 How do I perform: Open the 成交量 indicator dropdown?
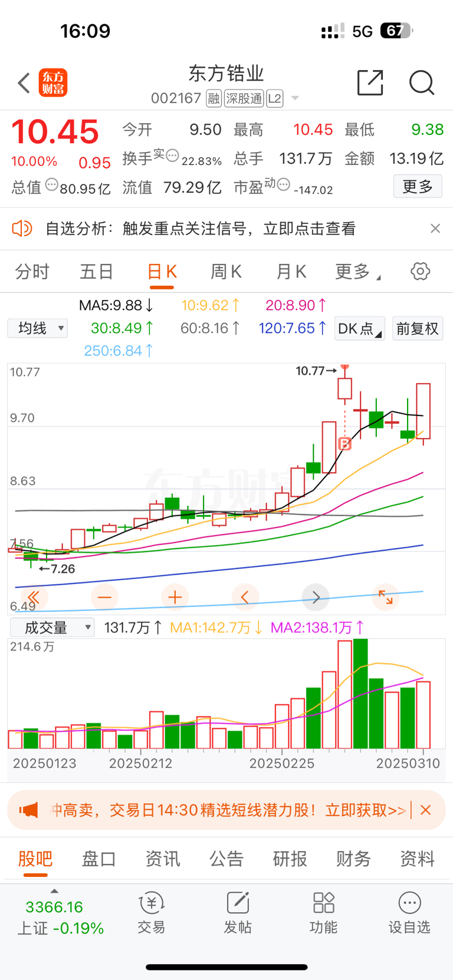pos(52,628)
